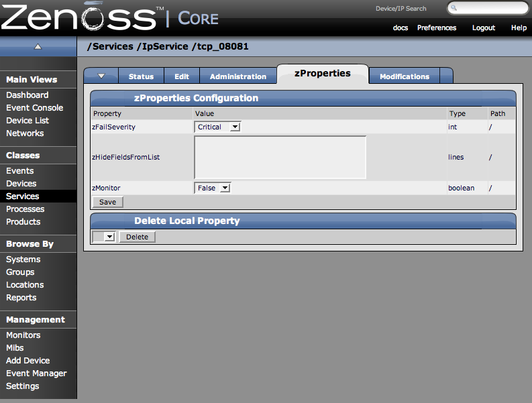Open Products in the sidebar
This screenshot has width=532, height=403.
23,221
